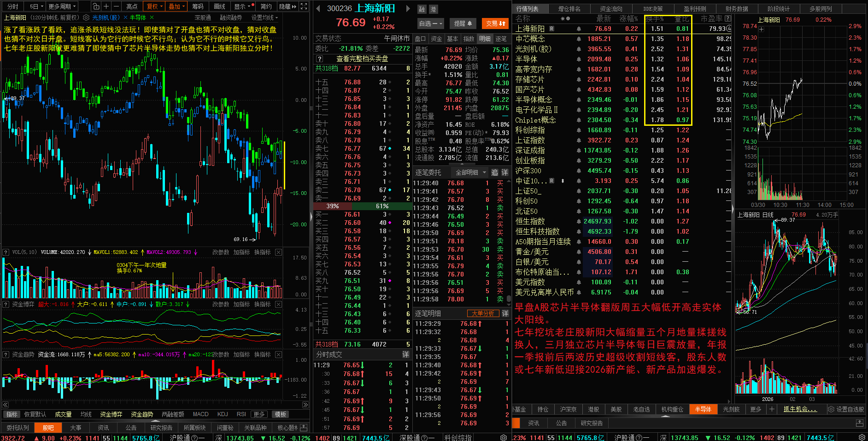Viewport: 868px width, 441px height.
Task: Open help for the VOL indicator
Action: pyautogui.click(x=6, y=252)
